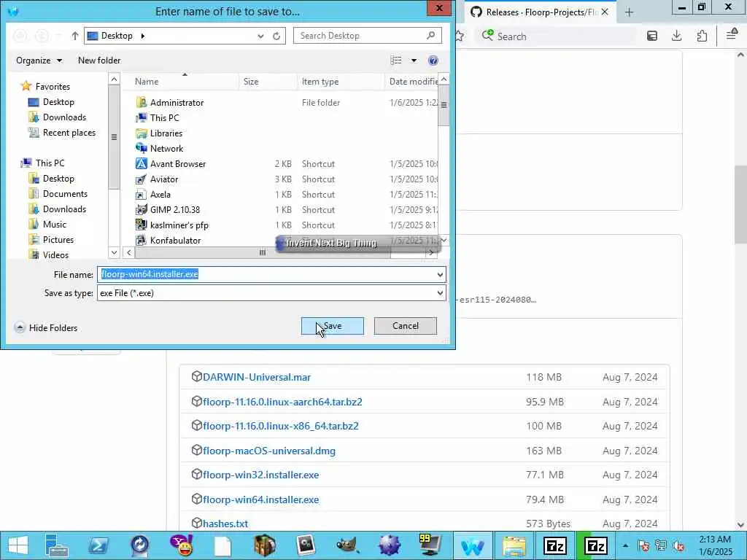
Task: Open the floorp-win32.installer.exe link
Action: pyautogui.click(x=260, y=475)
